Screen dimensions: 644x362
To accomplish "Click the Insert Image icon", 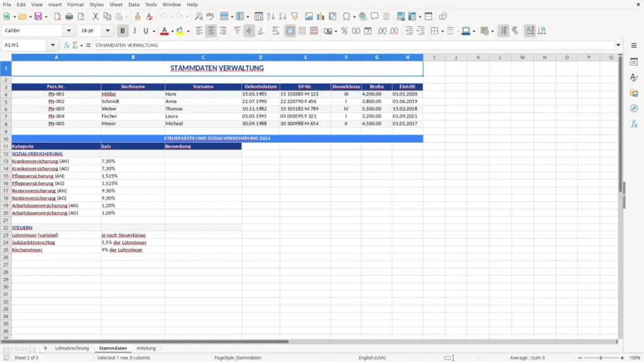I will pyautogui.click(x=309, y=16).
